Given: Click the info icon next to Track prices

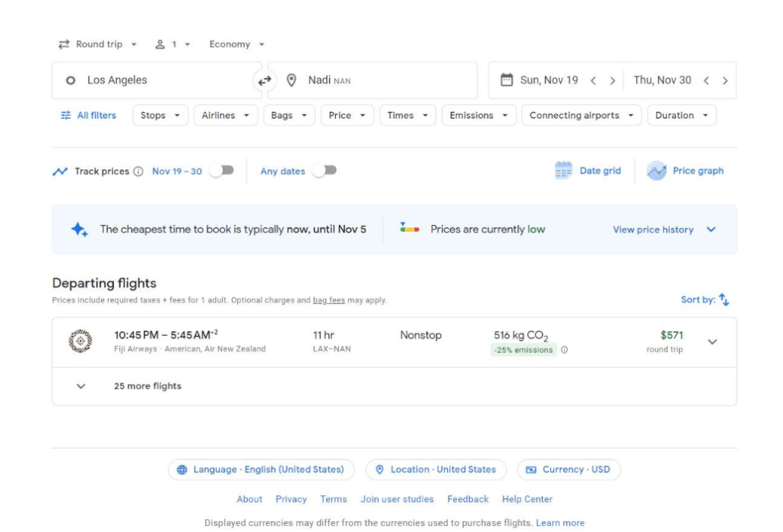Looking at the screenshot, I should pyautogui.click(x=139, y=171).
